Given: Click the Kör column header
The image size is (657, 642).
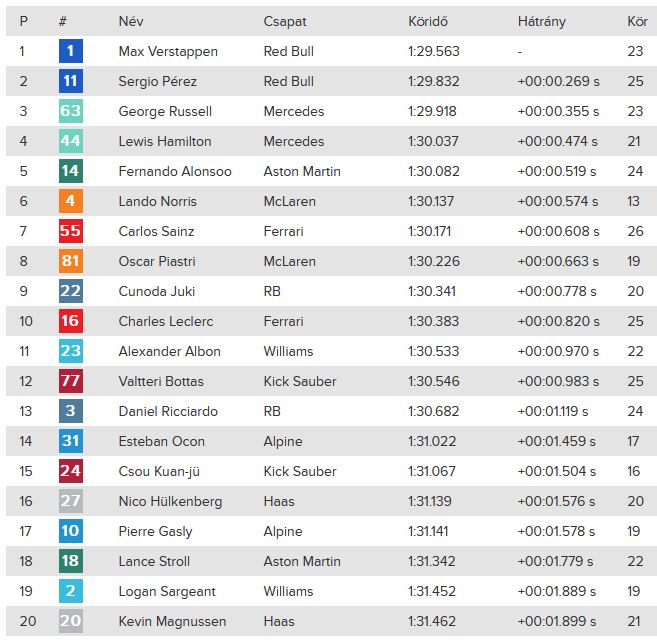Looking at the screenshot, I should [637, 21].
